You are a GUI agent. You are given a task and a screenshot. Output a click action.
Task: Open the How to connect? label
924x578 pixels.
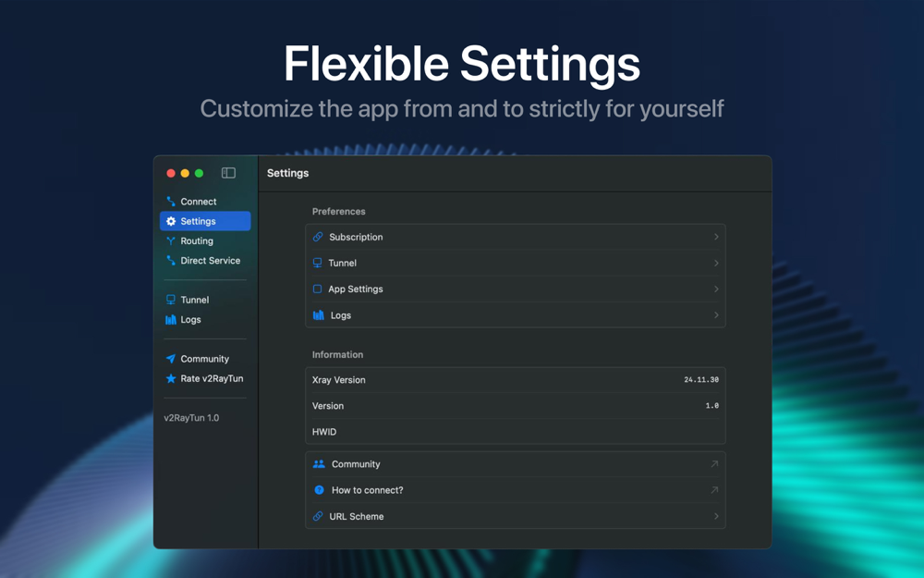pos(367,490)
